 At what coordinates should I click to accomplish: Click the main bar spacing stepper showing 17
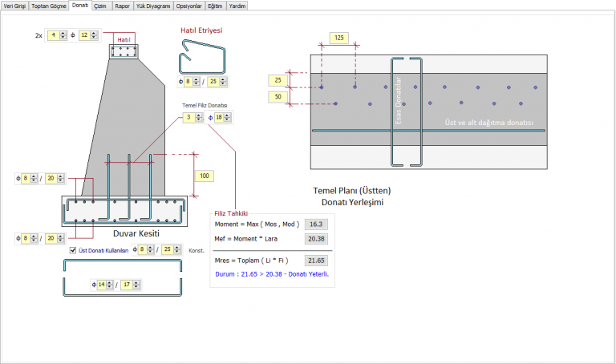click(x=131, y=285)
